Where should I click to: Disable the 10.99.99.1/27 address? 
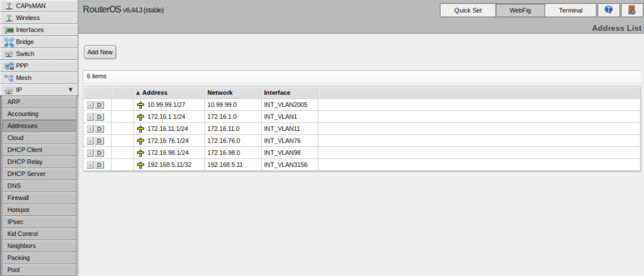tap(99, 104)
